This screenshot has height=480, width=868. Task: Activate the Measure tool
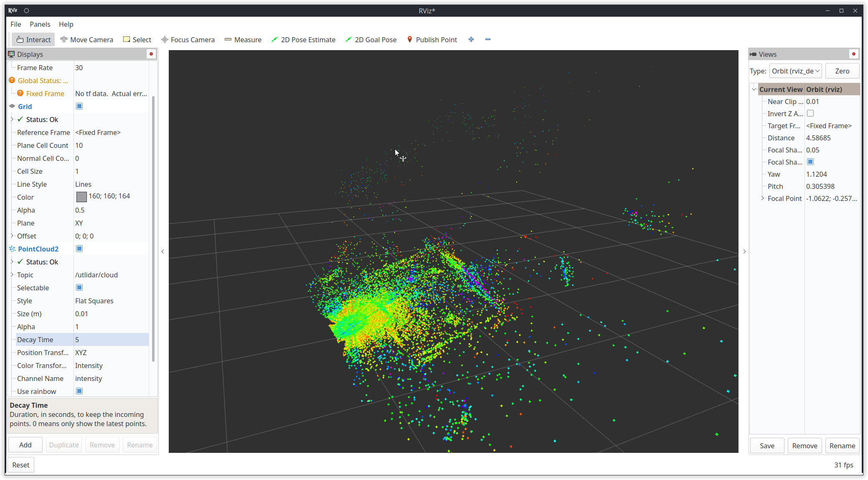243,40
